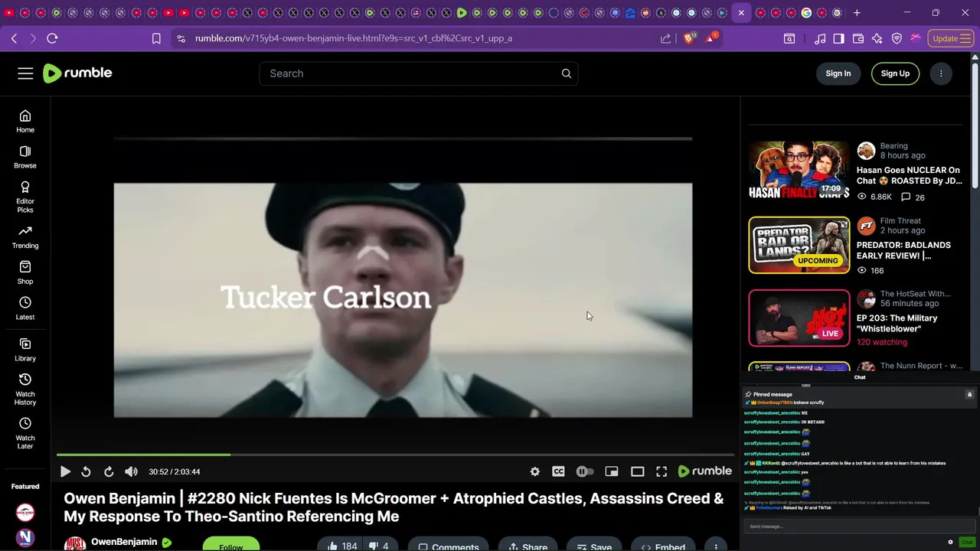This screenshot has width=980, height=551.
Task: Click the Sign In button
Action: [838, 73]
